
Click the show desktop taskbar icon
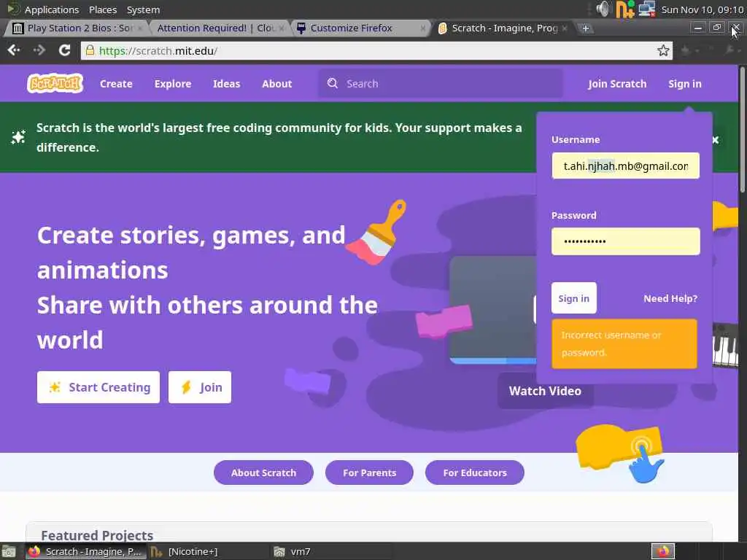(x=9, y=551)
